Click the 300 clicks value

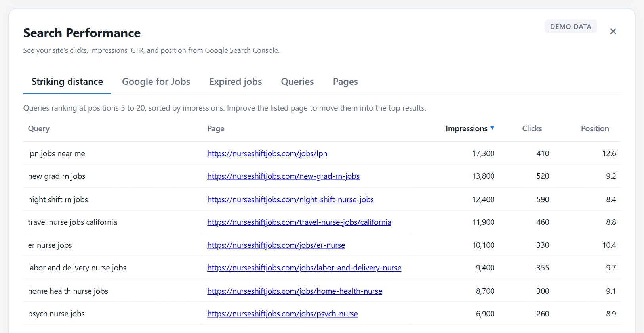click(543, 291)
